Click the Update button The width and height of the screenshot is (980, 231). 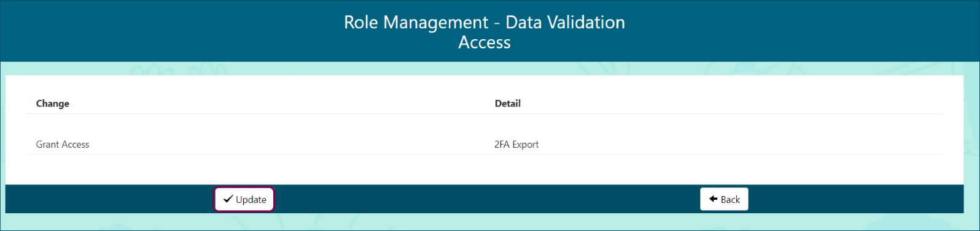244,199
